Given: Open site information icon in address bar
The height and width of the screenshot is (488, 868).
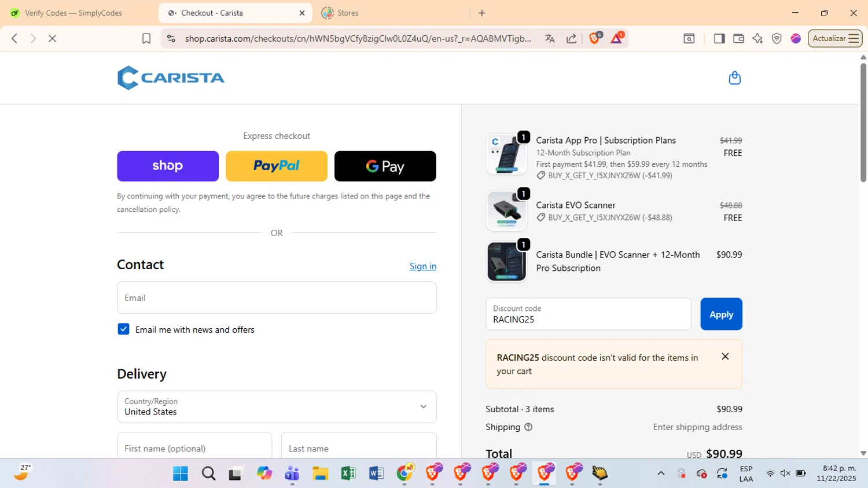Looking at the screenshot, I should click(171, 38).
